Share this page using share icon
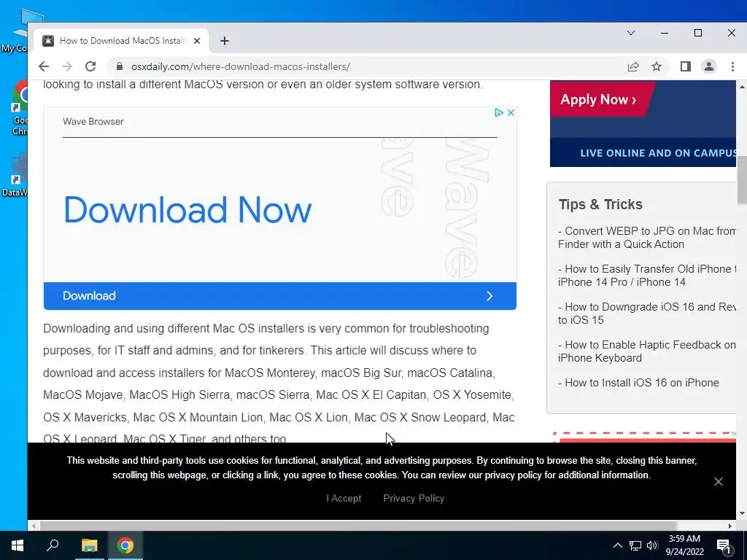The height and width of the screenshot is (560, 747). [x=633, y=66]
